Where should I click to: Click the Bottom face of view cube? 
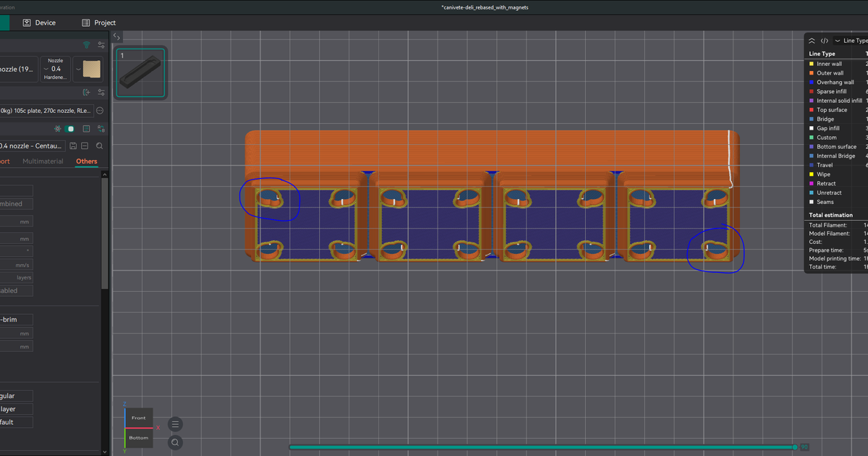138,437
